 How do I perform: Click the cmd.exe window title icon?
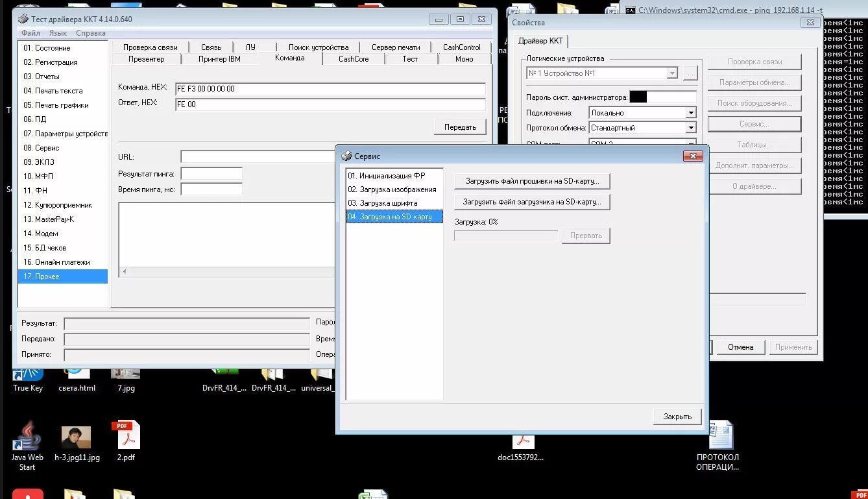631,10
